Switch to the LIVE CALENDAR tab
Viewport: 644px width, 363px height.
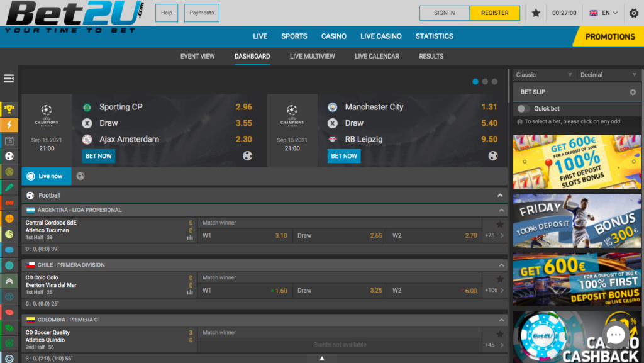[x=377, y=56]
